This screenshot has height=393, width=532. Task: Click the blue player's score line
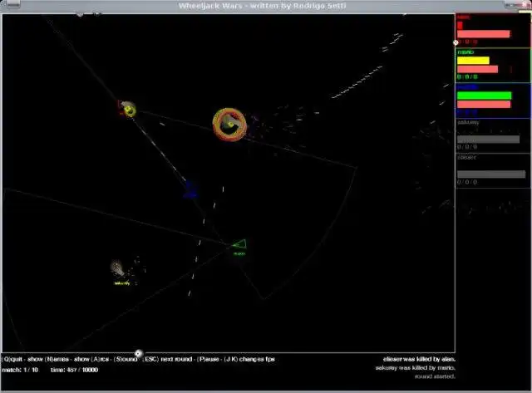467,112
